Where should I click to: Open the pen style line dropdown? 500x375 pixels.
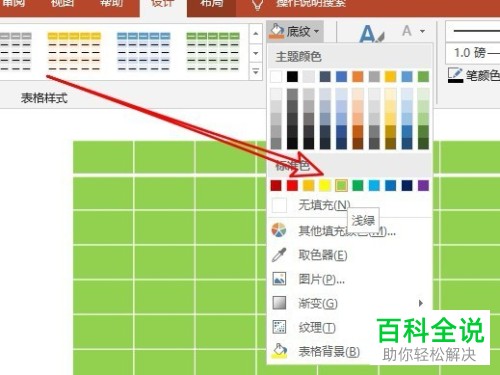pos(473,31)
